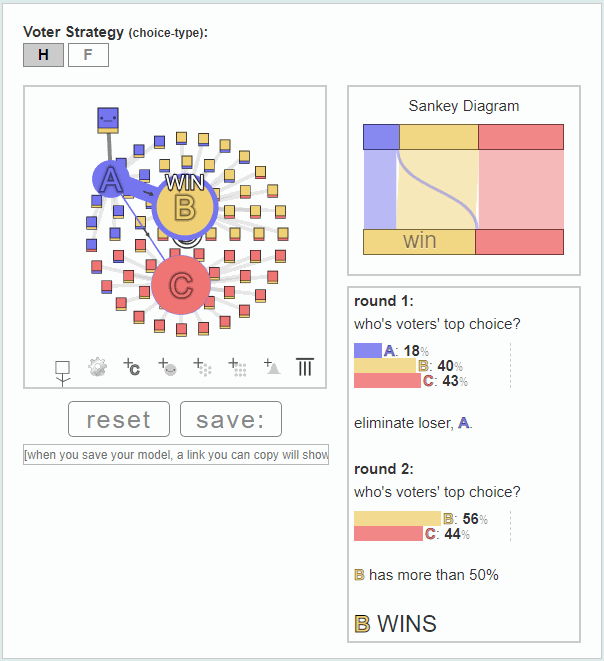This screenshot has height=661, width=604.
Task: Click the saved model link text field
Action: click(x=176, y=454)
